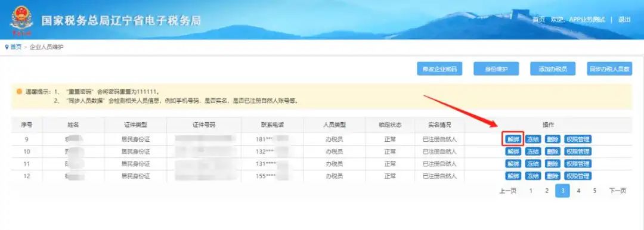
Task: Open 身份维护 button
Action: pos(496,69)
